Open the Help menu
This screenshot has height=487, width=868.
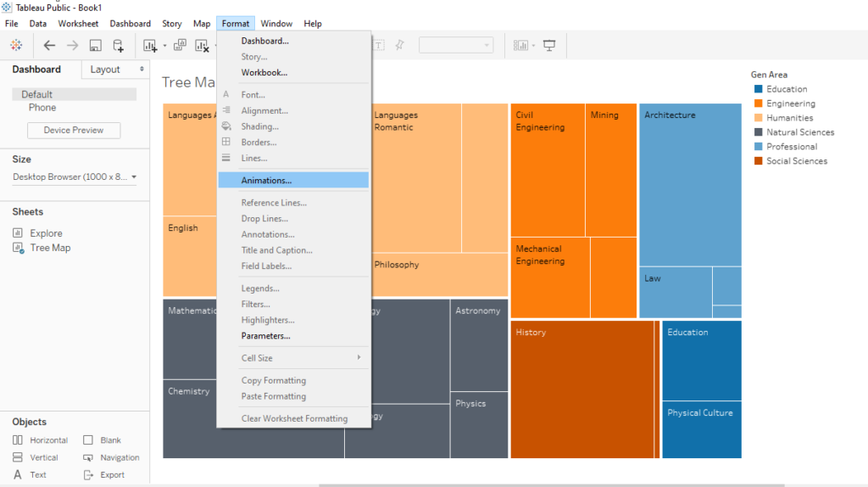312,24
